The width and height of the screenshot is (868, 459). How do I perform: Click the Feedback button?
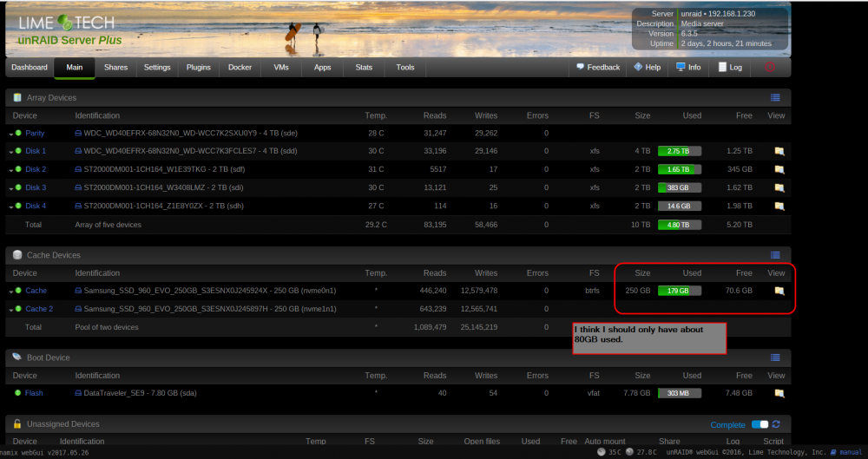point(598,67)
